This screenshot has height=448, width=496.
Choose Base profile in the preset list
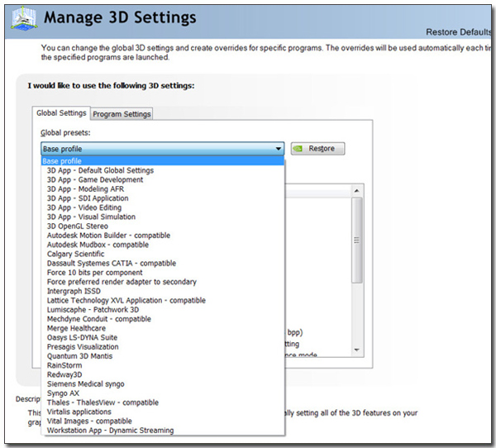pos(163,161)
